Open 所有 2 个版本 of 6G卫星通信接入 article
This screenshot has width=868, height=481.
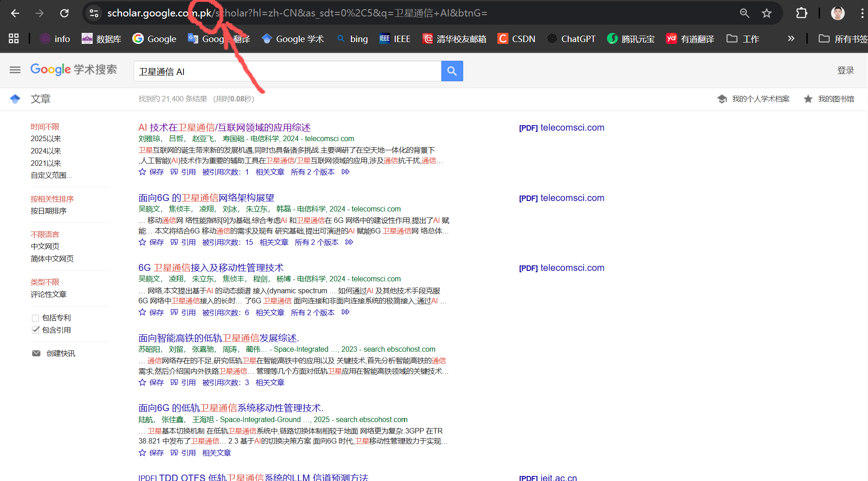tap(313, 312)
